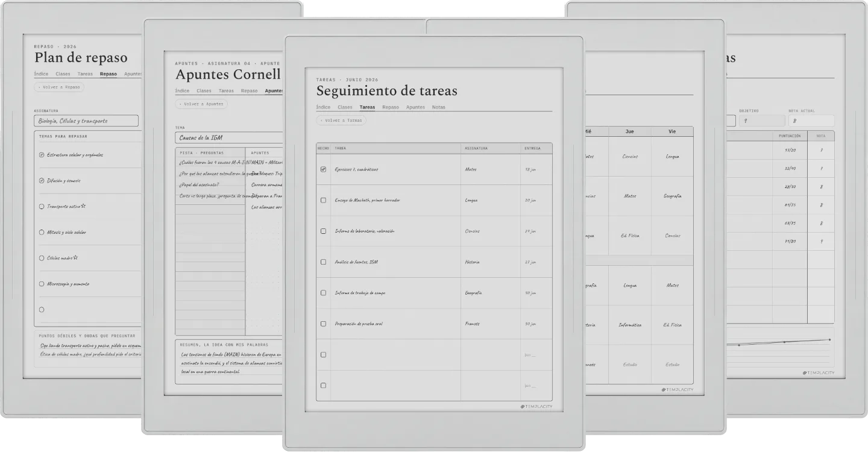Screen dimensions: 868x452
Task: Select Repaso tab in Plan de repaso page
Action: [x=108, y=74]
